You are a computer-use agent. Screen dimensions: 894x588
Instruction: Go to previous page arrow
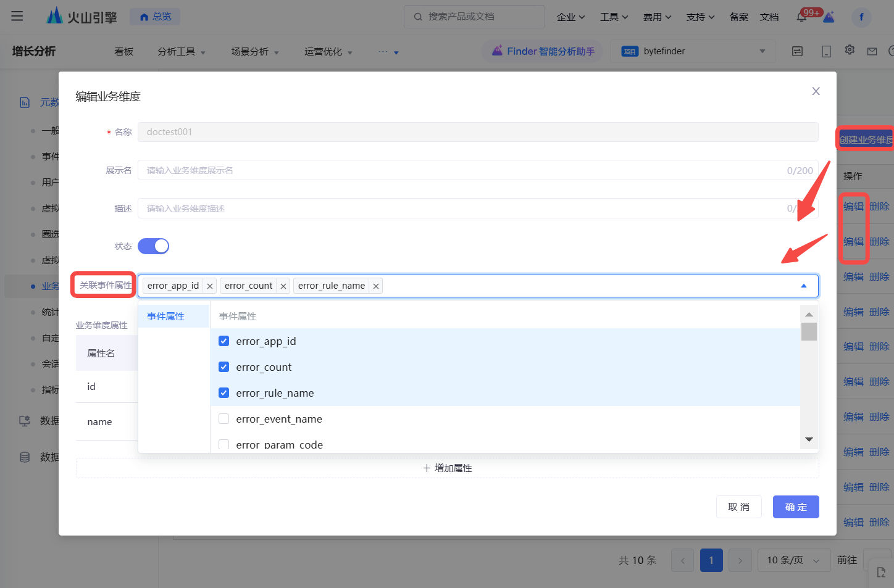tap(682, 560)
